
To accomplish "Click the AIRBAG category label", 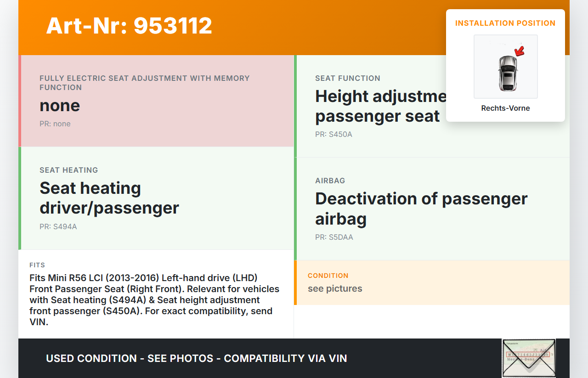I will point(330,181).
